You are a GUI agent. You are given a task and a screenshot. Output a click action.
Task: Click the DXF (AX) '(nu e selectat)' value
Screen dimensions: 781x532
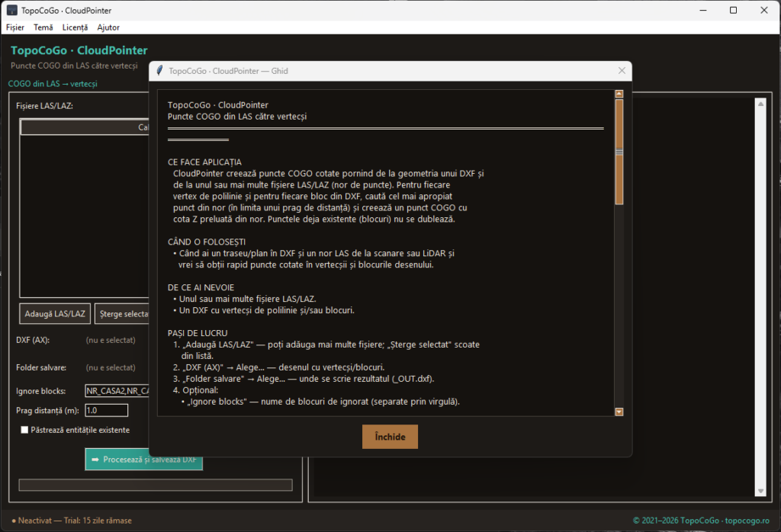coord(111,340)
